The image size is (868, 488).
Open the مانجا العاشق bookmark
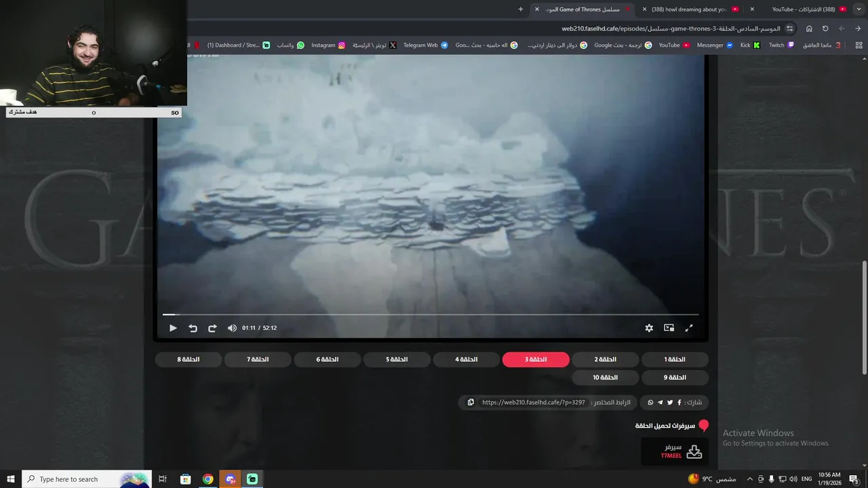[x=823, y=45]
